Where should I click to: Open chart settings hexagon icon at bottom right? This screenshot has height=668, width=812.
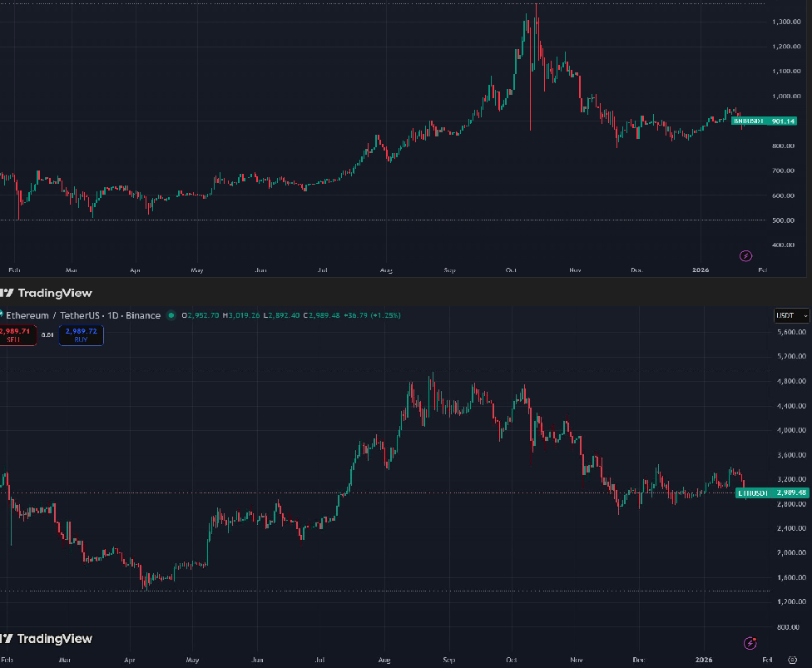tap(792, 659)
